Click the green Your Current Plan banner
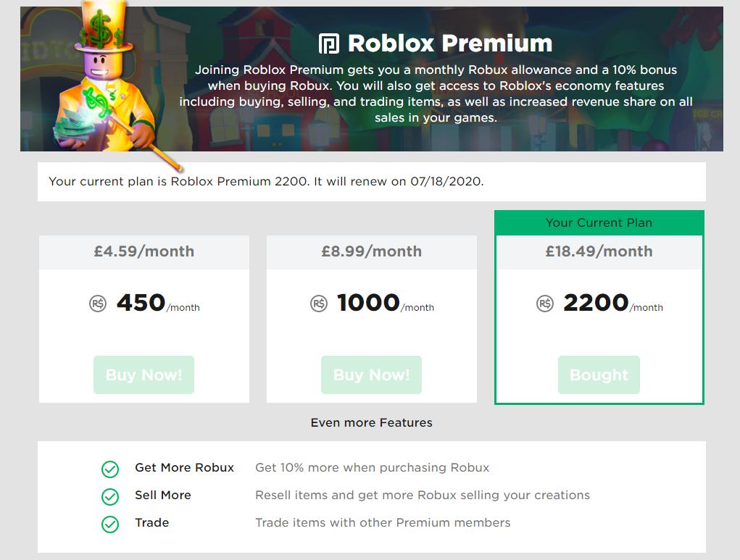Viewport: 740px width, 560px height. point(599,222)
